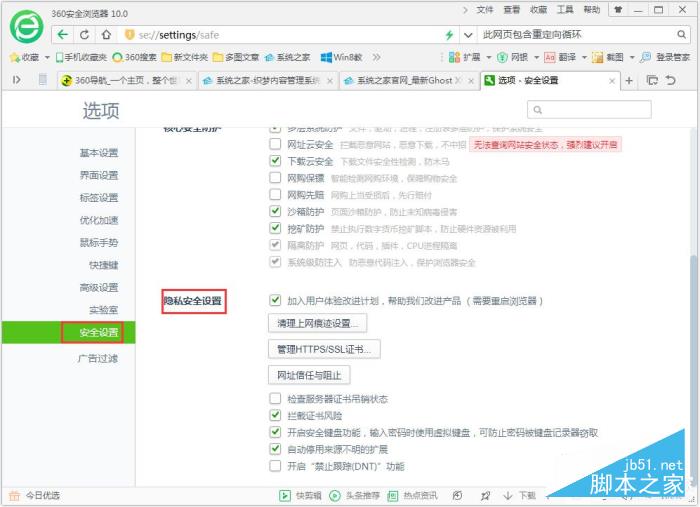Open the 360搜索 bookmark
This screenshot has height=507, width=700.
(x=134, y=57)
